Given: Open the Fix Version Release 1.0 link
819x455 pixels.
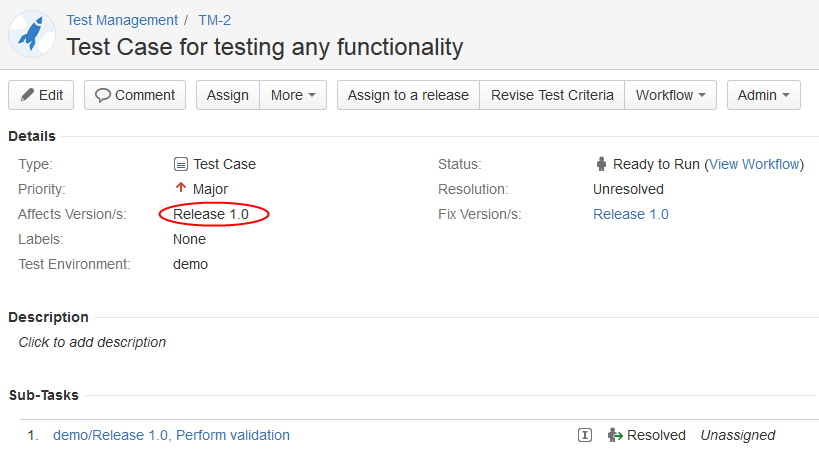Looking at the screenshot, I should (630, 214).
